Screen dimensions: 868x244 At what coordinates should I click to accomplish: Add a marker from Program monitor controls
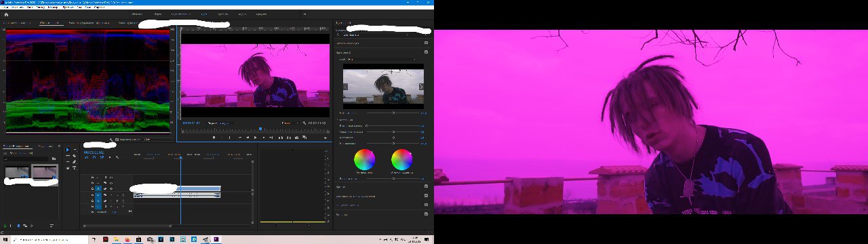[x=214, y=138]
